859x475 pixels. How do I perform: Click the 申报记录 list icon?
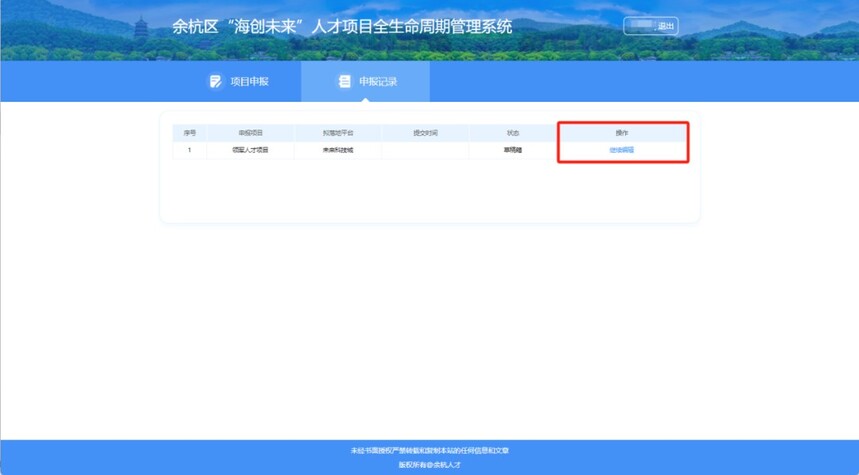point(344,82)
